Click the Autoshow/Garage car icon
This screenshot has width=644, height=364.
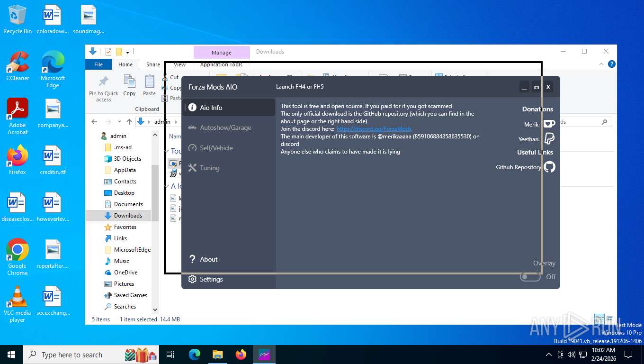pos(192,127)
